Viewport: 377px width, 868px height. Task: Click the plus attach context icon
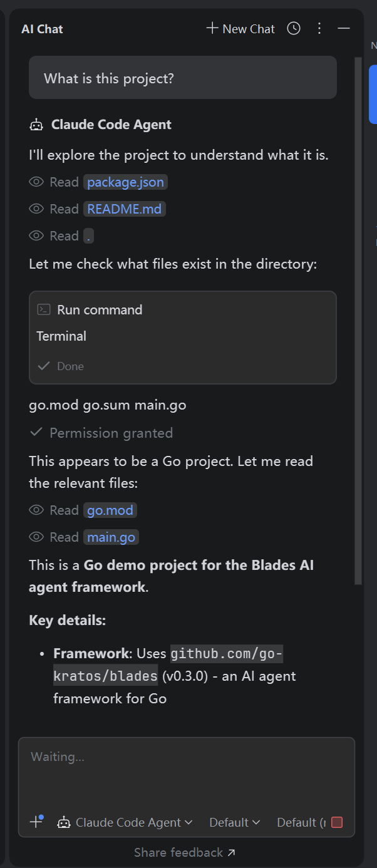[36, 822]
